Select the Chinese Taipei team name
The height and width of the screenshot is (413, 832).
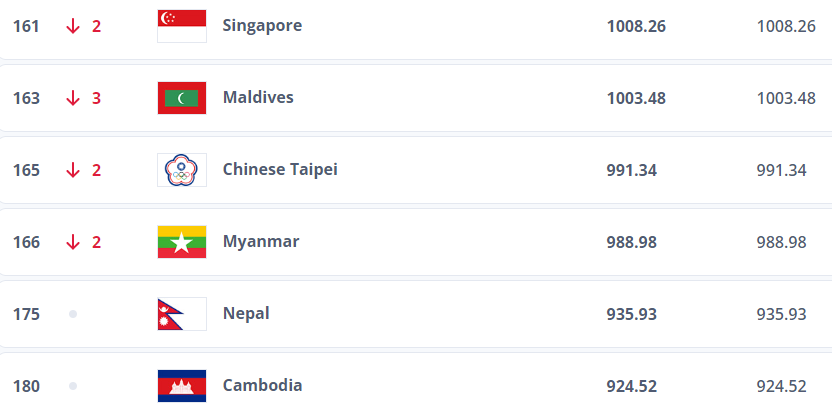pos(280,169)
